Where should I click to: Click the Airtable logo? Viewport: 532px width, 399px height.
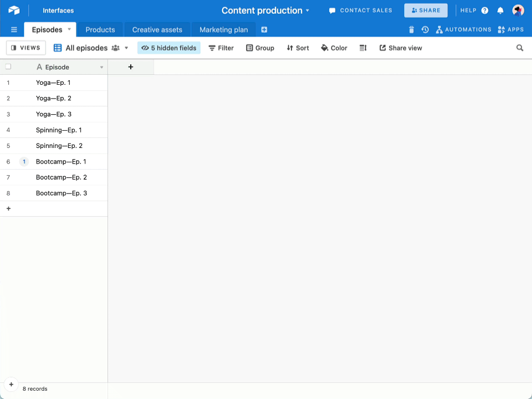[15, 10]
